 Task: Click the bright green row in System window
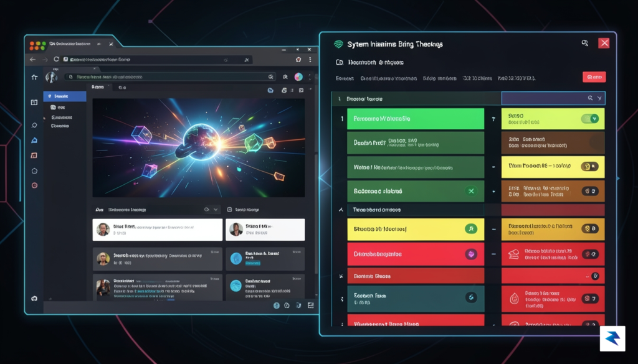(416, 119)
